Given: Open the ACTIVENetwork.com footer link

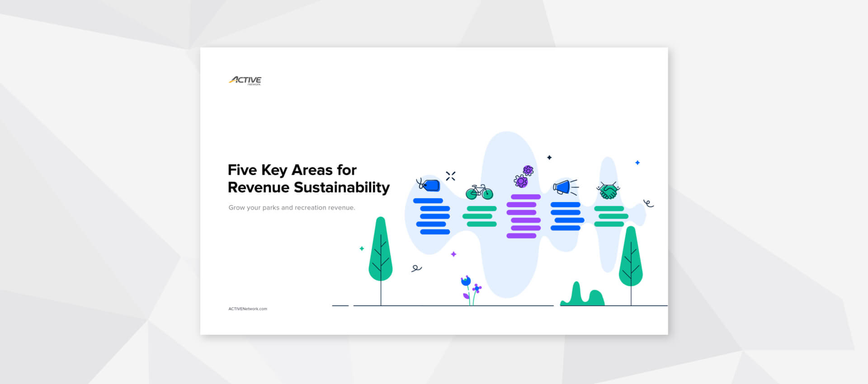Looking at the screenshot, I should (x=248, y=309).
